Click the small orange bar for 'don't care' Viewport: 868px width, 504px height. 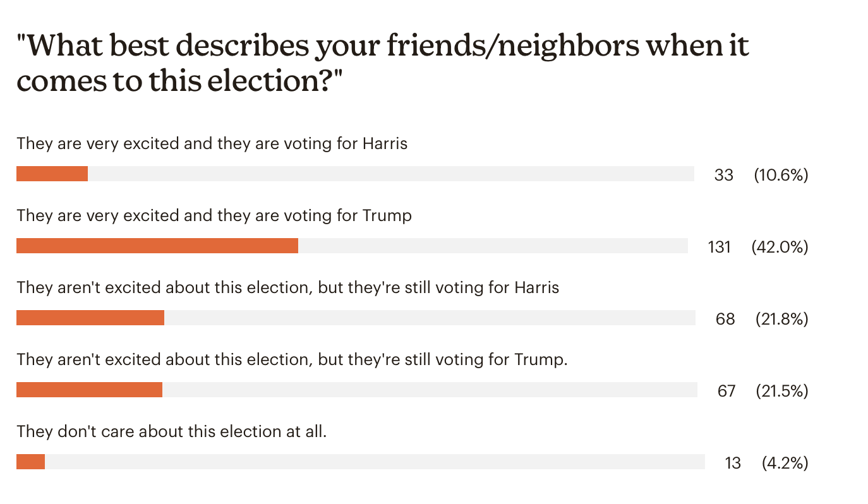pyautogui.click(x=30, y=462)
